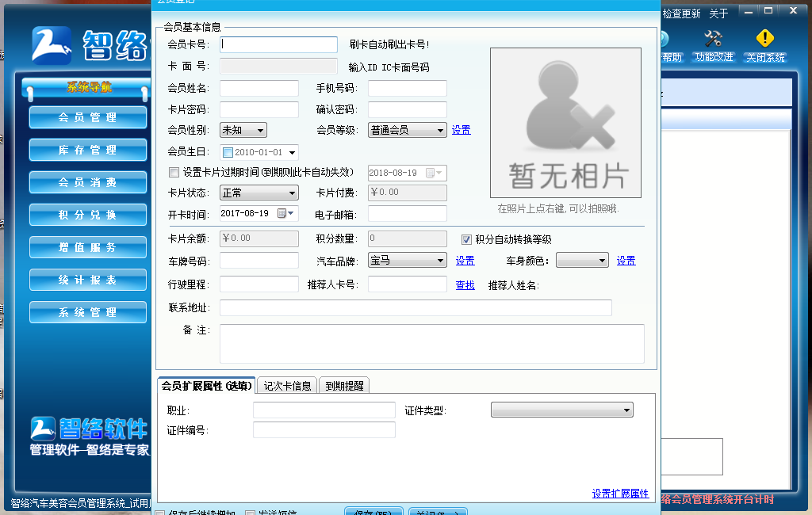Image resolution: width=812 pixels, height=515 pixels.
Task: Click the 会员卡号 input field
Action: point(278,45)
